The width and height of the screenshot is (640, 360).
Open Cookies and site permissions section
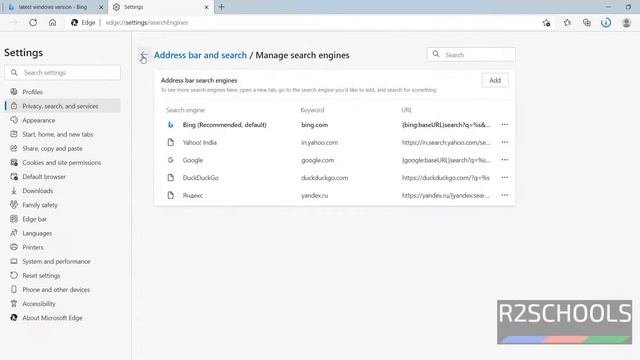(62, 162)
